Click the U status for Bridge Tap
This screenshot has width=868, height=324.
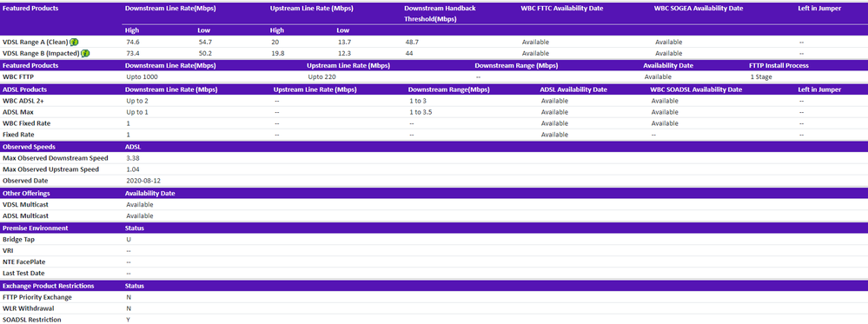pos(129,240)
